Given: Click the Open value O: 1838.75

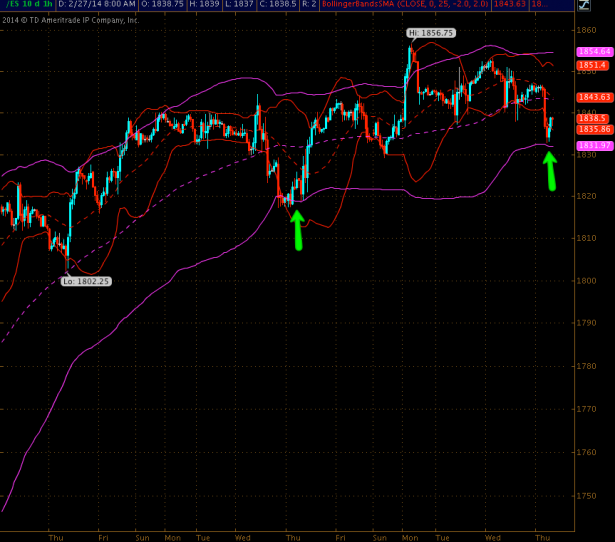Looking at the screenshot, I should click(x=162, y=4).
